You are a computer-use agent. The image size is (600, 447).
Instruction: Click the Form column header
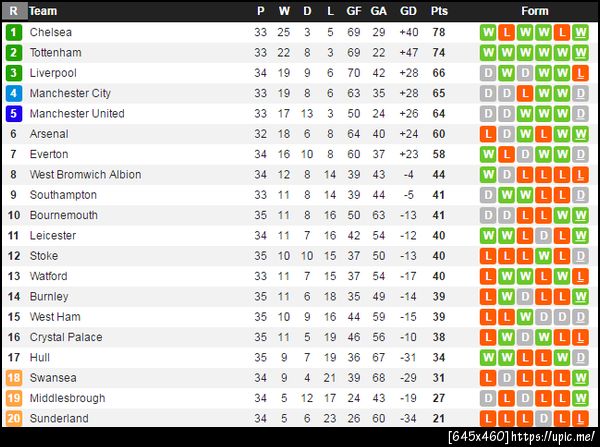click(535, 11)
